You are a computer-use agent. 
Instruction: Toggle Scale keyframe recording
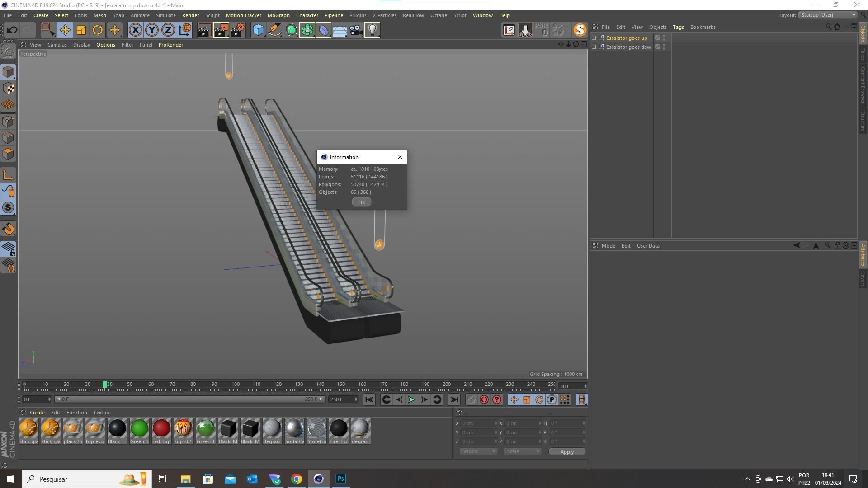(527, 400)
